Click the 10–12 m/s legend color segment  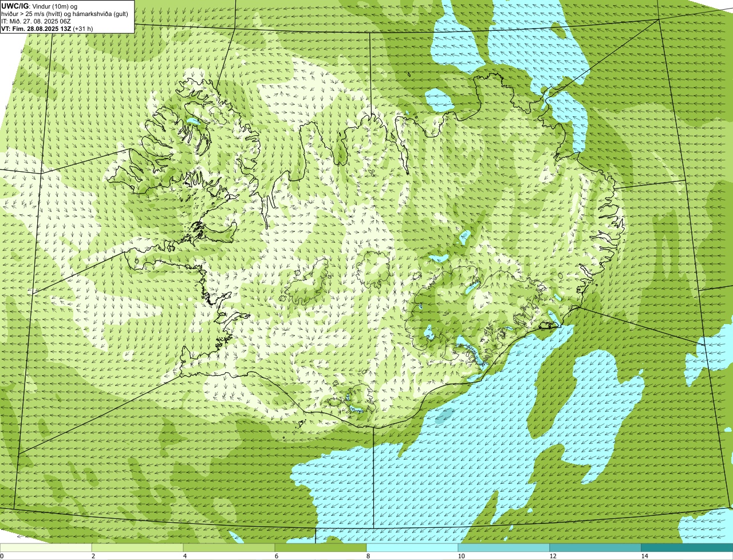504,547
